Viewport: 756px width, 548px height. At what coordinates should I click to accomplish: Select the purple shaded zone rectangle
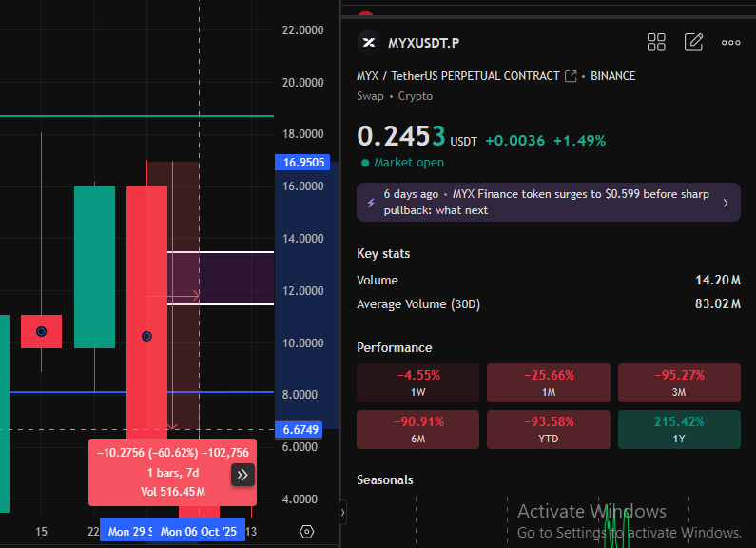[x=221, y=279]
